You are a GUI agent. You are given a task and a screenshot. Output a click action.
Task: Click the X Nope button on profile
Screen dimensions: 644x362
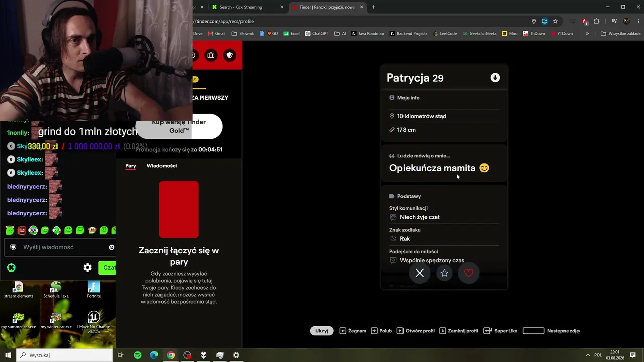420,273
